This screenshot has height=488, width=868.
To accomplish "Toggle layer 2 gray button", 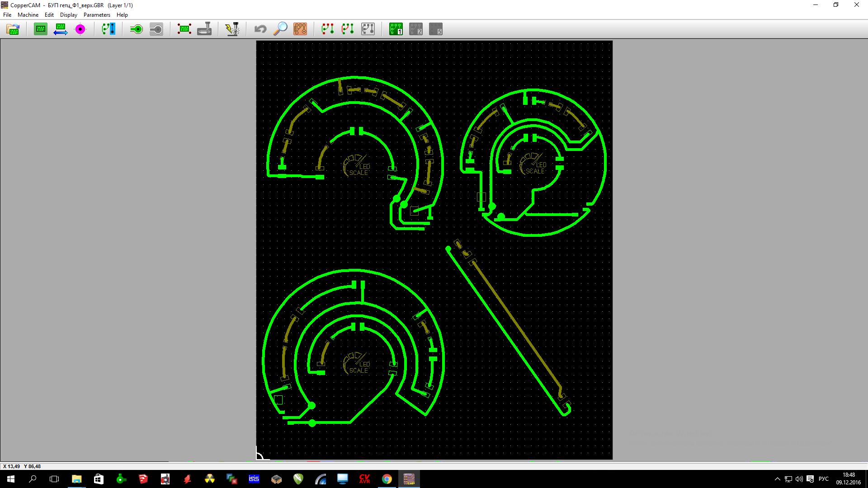I will pos(415,29).
